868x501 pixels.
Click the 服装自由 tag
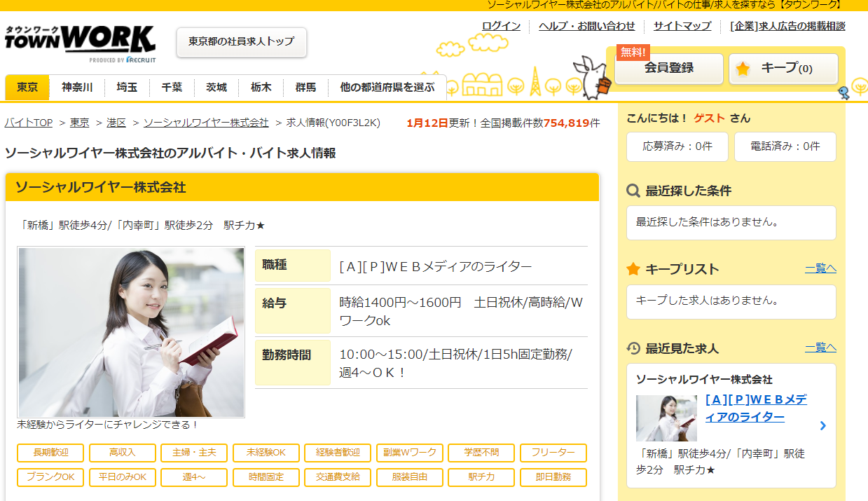410,477
